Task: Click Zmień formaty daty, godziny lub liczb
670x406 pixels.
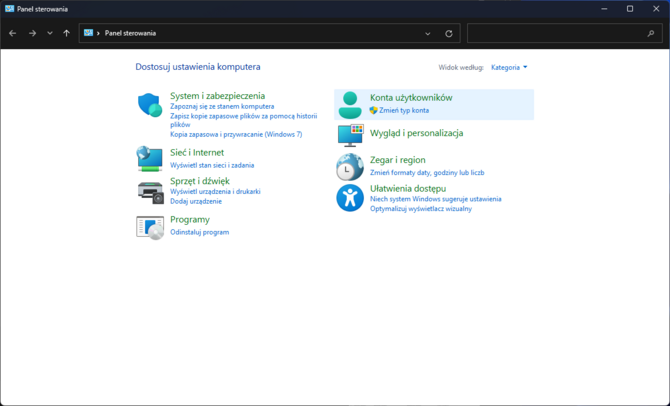Action: click(427, 173)
